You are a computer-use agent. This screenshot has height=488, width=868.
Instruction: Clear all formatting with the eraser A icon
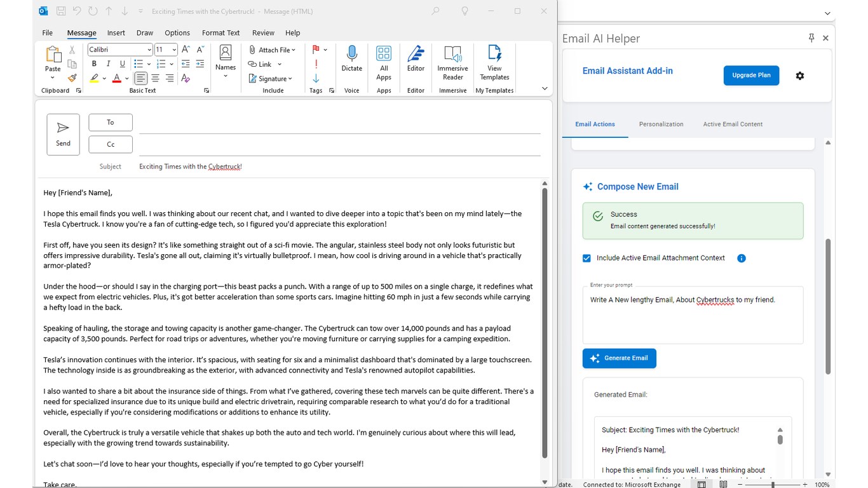(x=186, y=78)
